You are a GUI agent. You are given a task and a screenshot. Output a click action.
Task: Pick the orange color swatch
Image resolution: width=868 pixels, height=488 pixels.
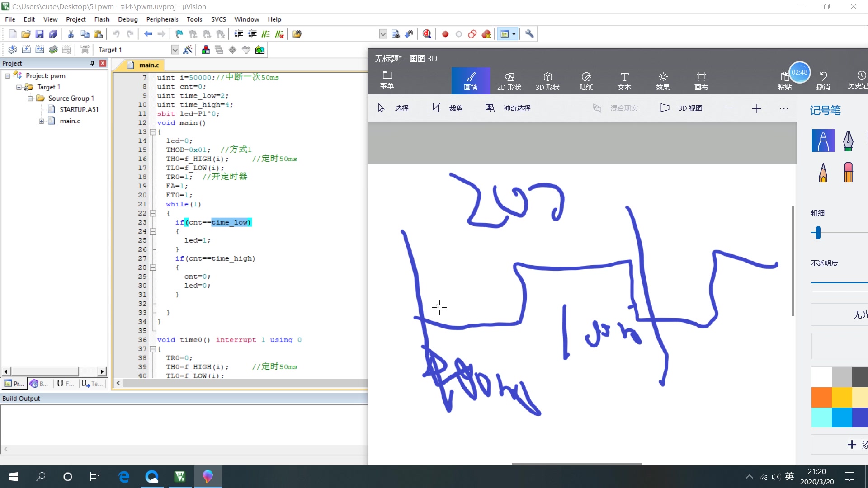point(821,397)
